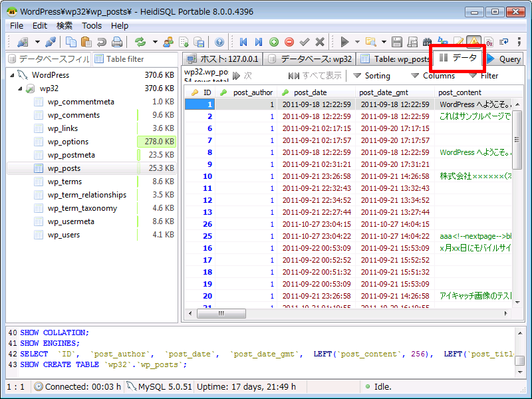This screenshot has width=532, height=399.
Task: Open the Tools menu
Action: click(x=92, y=26)
